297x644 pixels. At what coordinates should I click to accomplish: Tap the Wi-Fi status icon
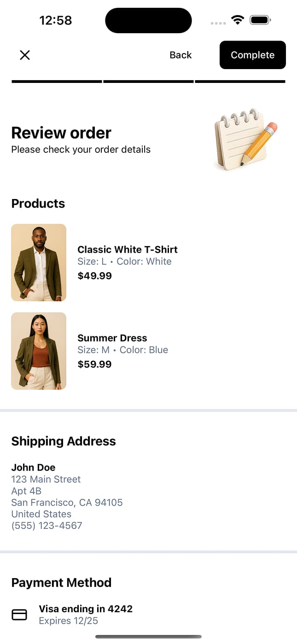coord(237,20)
